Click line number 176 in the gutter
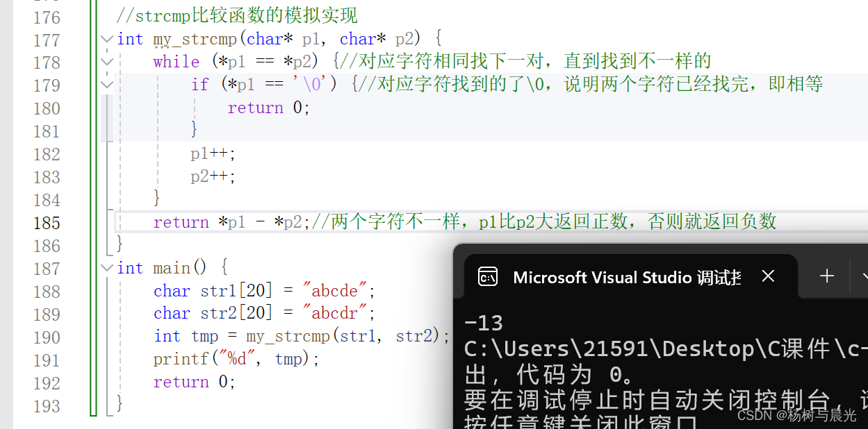Screen dimensions: 868x429 point(47,17)
